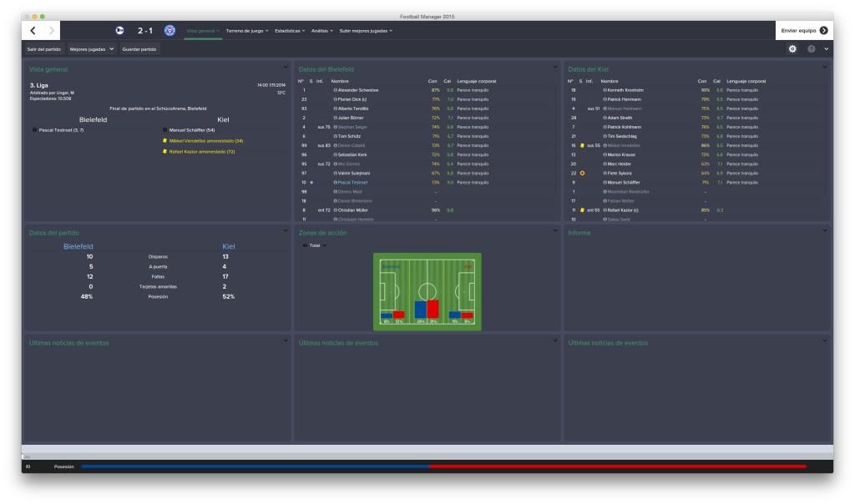Open the Estadísticas menu
The width and height of the screenshot is (855, 504).
tap(290, 31)
